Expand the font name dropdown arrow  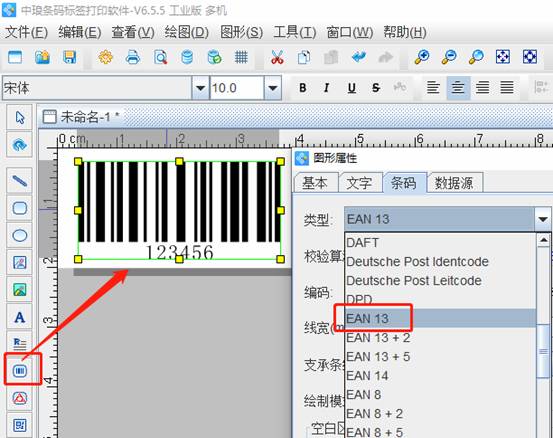(x=200, y=88)
